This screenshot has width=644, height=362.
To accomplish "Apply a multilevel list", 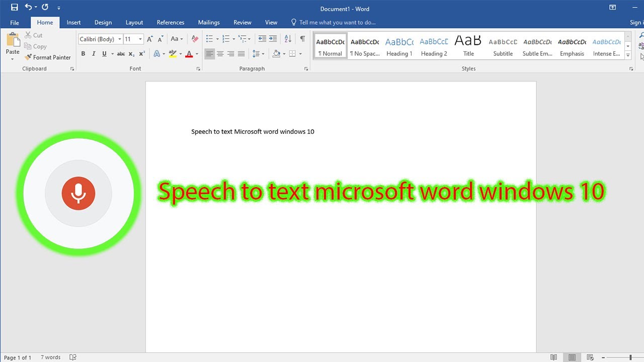I will click(243, 39).
